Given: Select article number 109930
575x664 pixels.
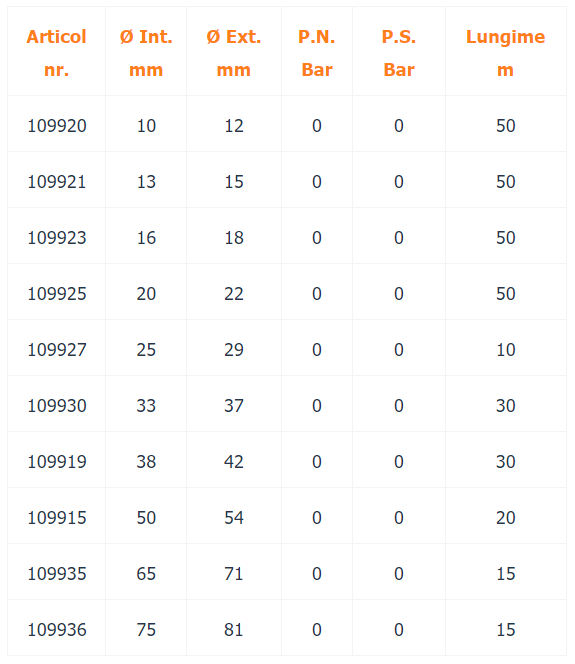Looking at the screenshot, I should (x=57, y=406).
